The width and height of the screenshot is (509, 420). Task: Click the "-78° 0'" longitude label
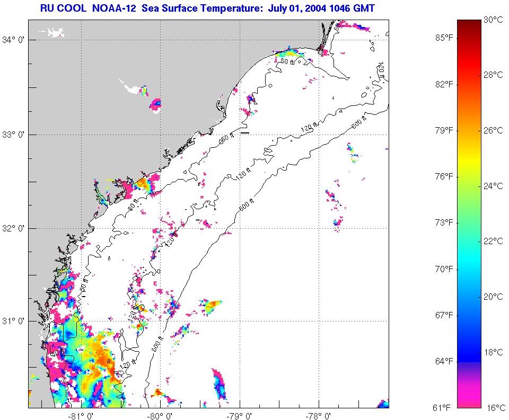coord(319,416)
